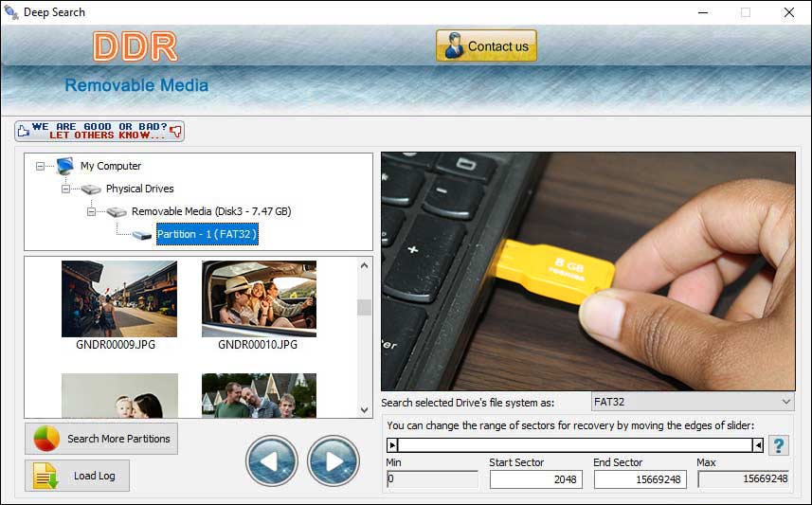Open thumbnail of GNDR00010.JPG

pyautogui.click(x=259, y=298)
